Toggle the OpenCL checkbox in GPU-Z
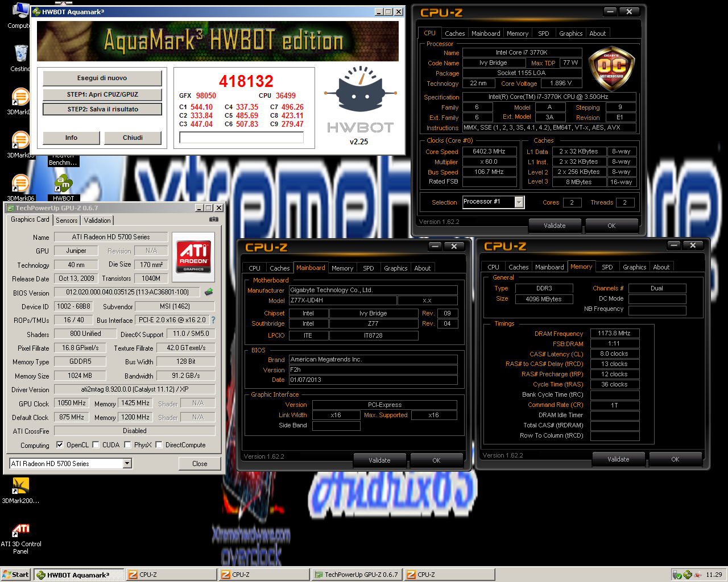This screenshot has width=728, height=582. [60, 445]
